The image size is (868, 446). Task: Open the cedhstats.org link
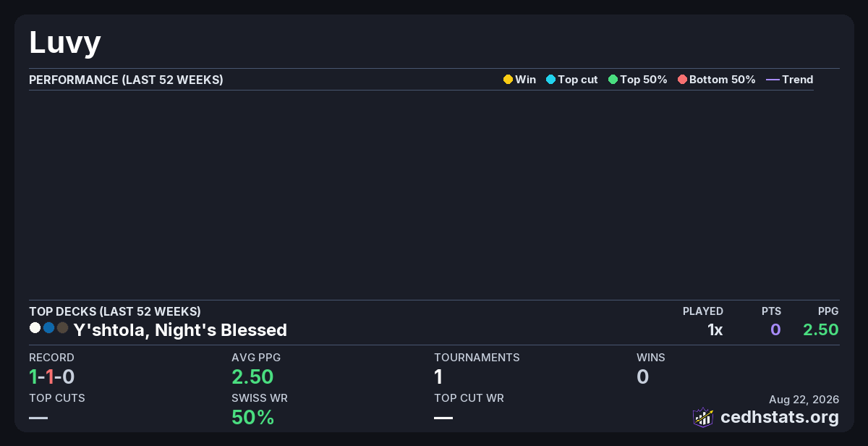pyautogui.click(x=780, y=417)
